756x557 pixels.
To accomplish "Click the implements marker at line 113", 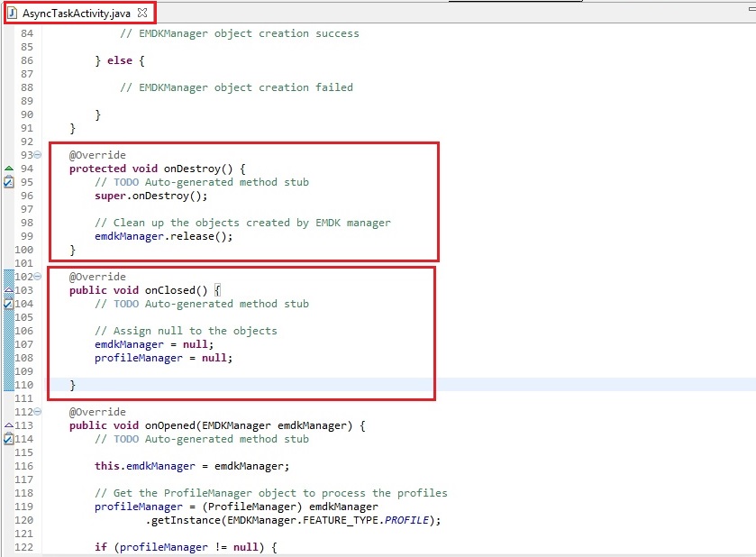I will point(8,425).
